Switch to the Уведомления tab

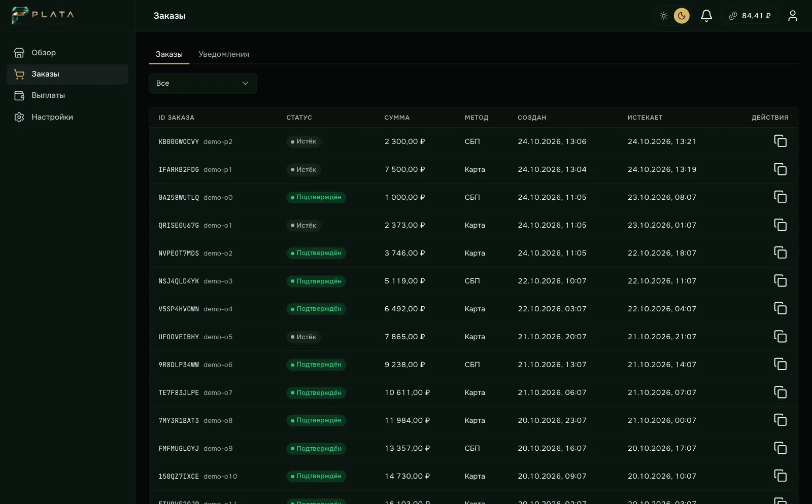click(x=224, y=54)
